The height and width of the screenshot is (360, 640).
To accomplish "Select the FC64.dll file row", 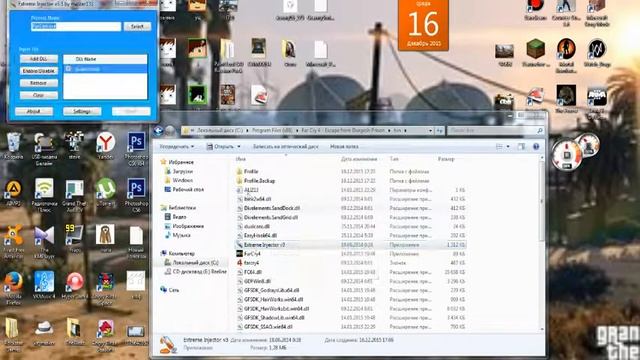I will [x=350, y=272].
